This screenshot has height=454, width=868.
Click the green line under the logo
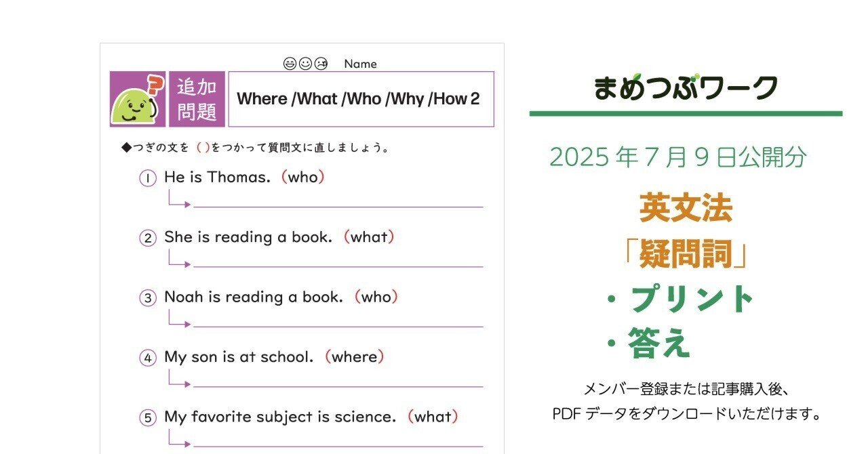click(686, 114)
